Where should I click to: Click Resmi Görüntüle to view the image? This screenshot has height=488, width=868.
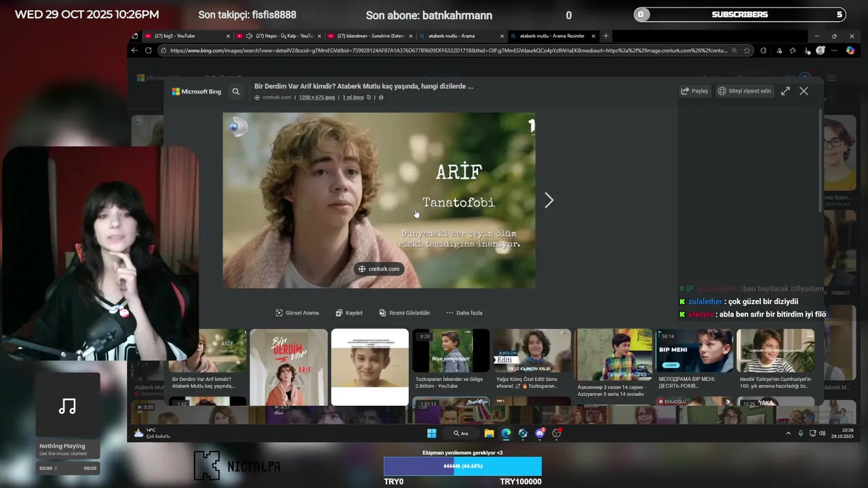click(x=404, y=313)
